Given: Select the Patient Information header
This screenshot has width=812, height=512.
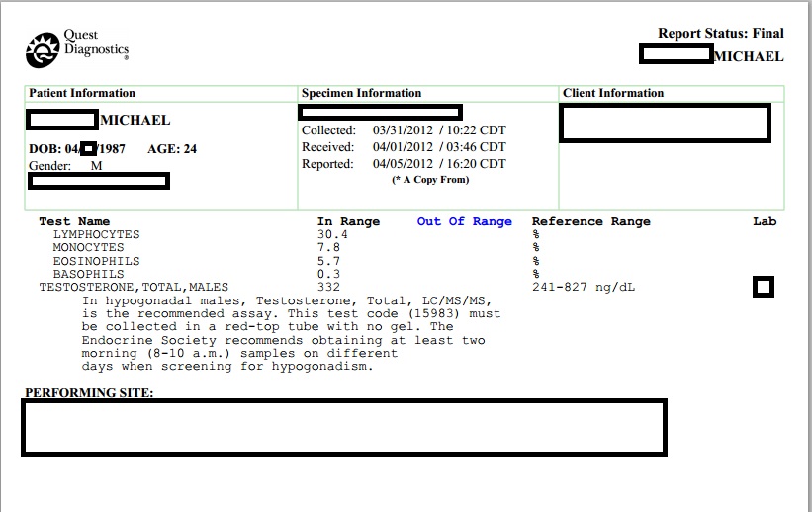Looking at the screenshot, I should tap(82, 93).
